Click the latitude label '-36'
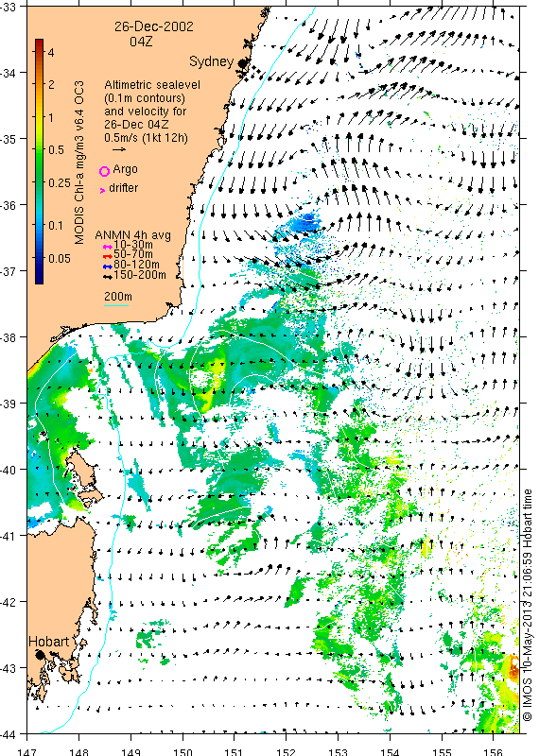 pyautogui.click(x=8, y=205)
